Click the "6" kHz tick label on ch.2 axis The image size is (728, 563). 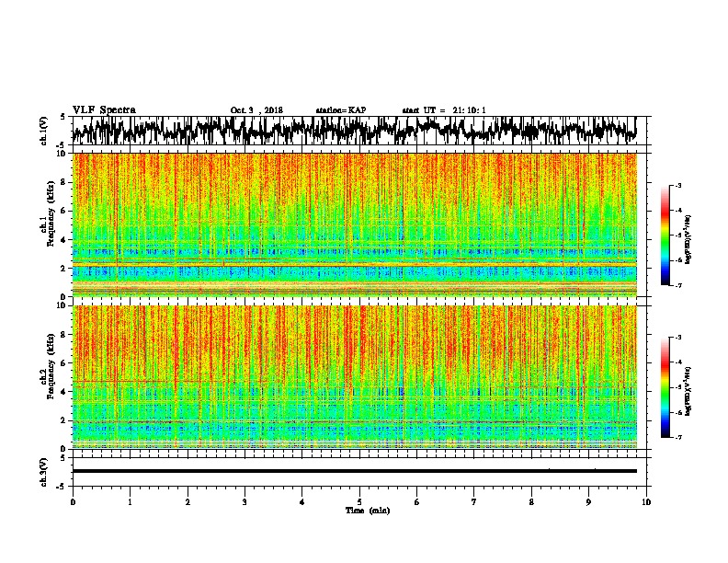[64, 363]
